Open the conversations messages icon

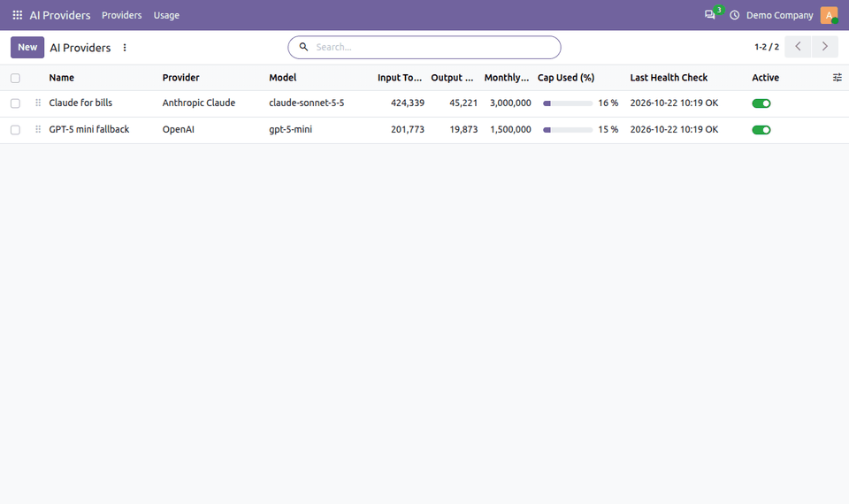pyautogui.click(x=709, y=15)
